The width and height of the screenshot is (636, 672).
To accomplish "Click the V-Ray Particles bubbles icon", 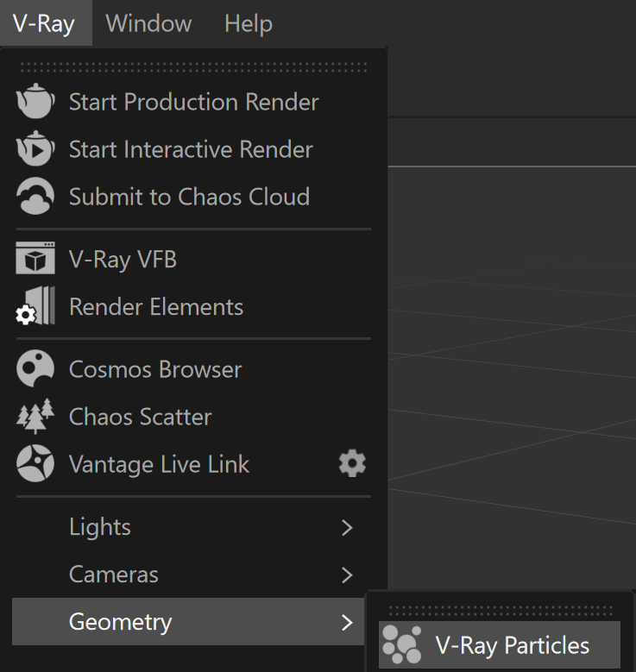I will [402, 644].
